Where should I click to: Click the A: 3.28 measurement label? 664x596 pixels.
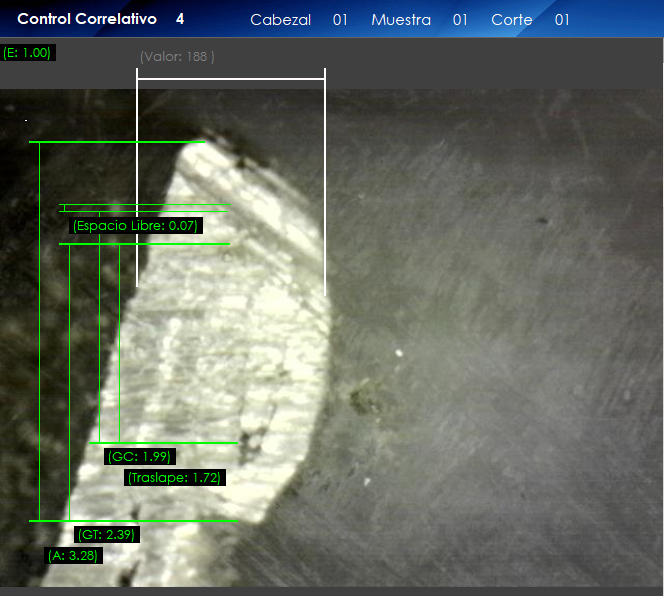click(73, 555)
